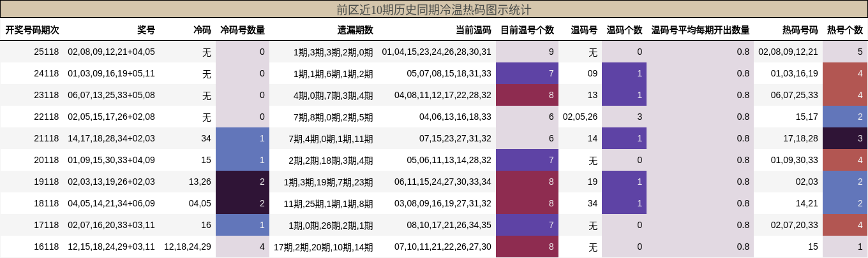Select the 奖号 column header
This screenshot has height=258, width=868.
coord(146,30)
